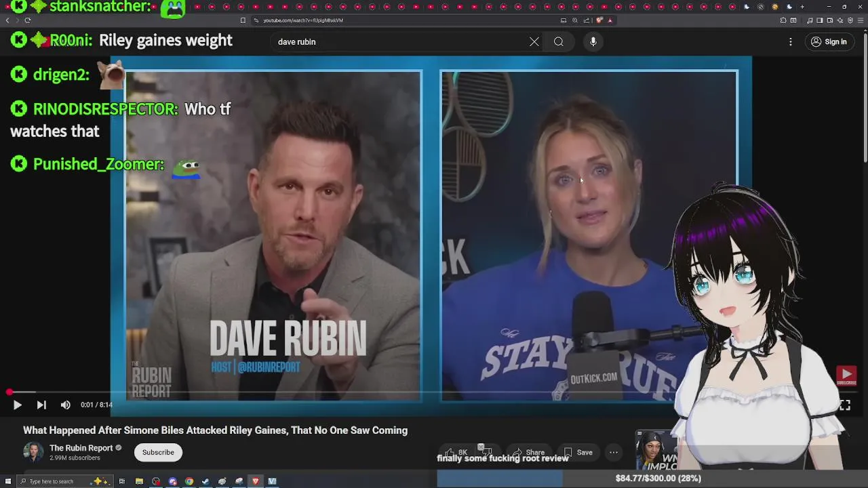Viewport: 868px width, 488px height.
Task: Subscribe to The Rubin Report
Action: tap(158, 452)
